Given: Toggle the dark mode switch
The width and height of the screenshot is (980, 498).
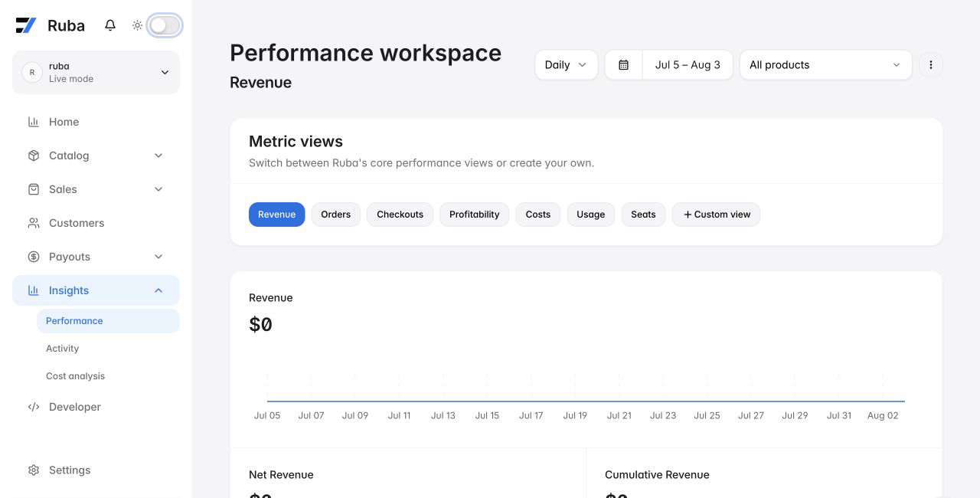Looking at the screenshot, I should (x=165, y=25).
